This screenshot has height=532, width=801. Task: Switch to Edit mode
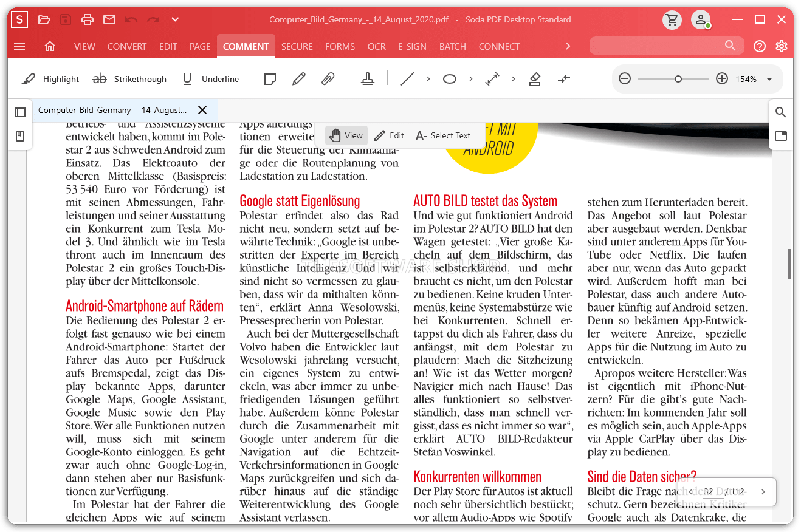389,135
